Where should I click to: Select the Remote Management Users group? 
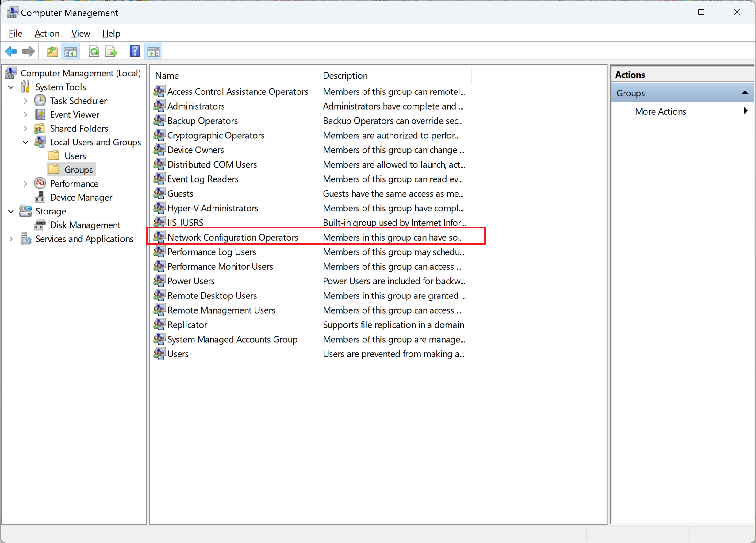[x=221, y=310]
